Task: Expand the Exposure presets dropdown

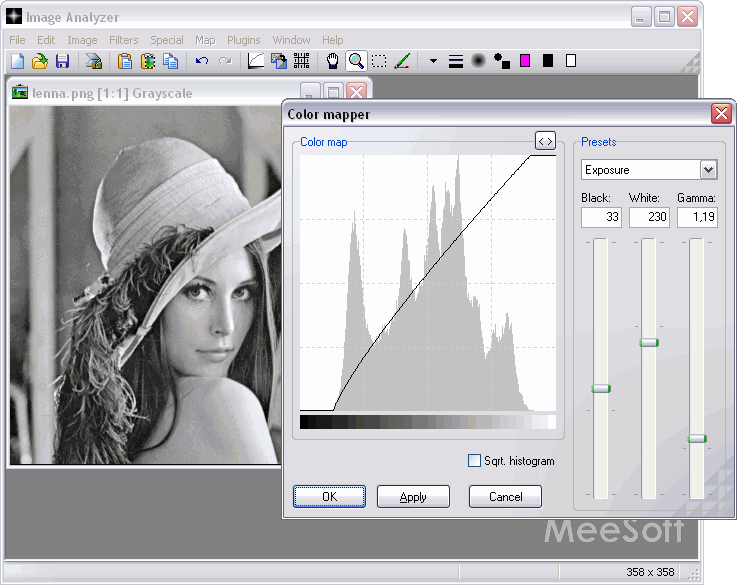Action: click(x=708, y=170)
